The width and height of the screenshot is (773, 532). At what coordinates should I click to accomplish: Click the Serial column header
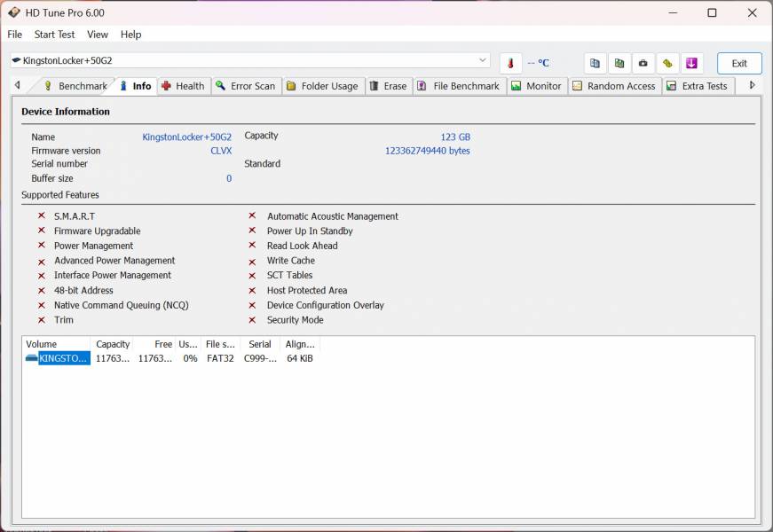tap(260, 344)
